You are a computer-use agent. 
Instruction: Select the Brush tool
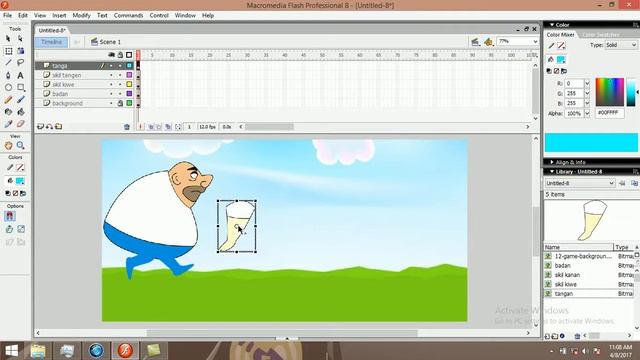pos(20,100)
